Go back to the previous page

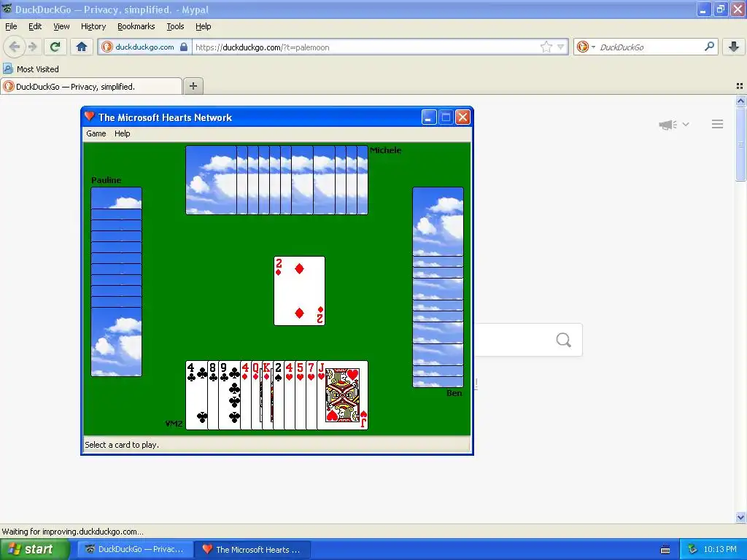point(15,47)
